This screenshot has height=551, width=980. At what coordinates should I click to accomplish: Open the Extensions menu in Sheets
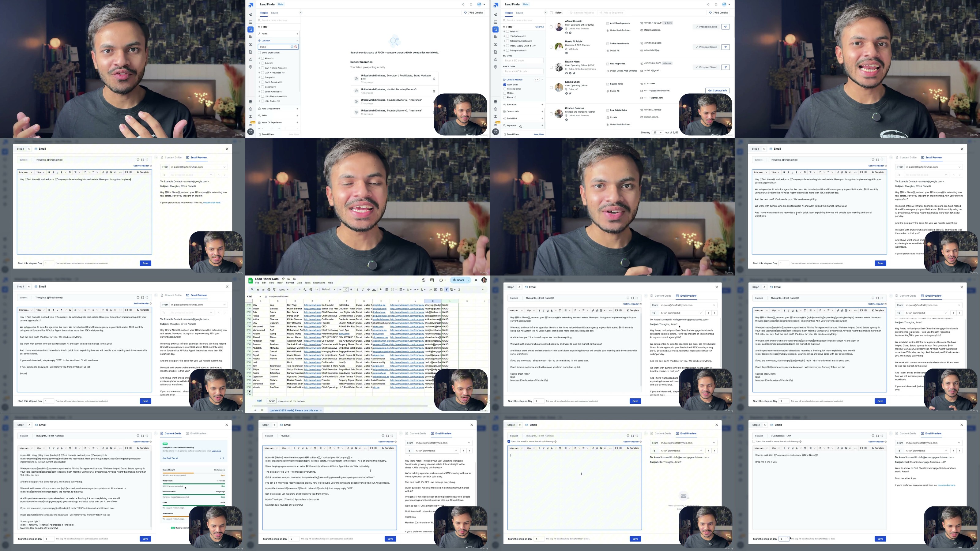point(319,283)
